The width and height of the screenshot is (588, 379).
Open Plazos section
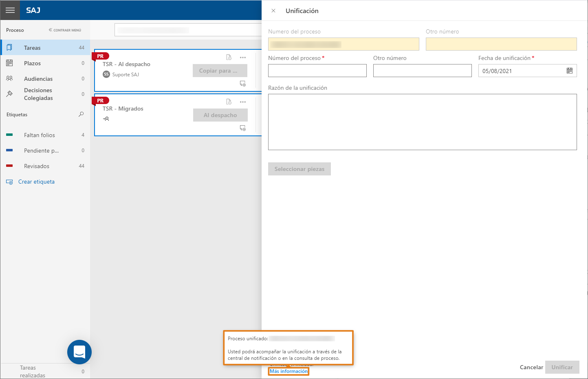point(45,63)
